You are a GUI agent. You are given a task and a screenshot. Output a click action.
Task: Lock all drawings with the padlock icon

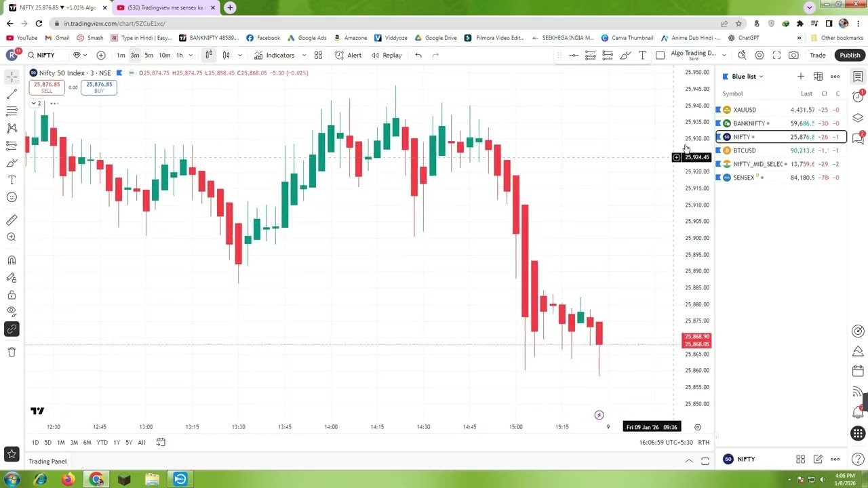[11, 293]
